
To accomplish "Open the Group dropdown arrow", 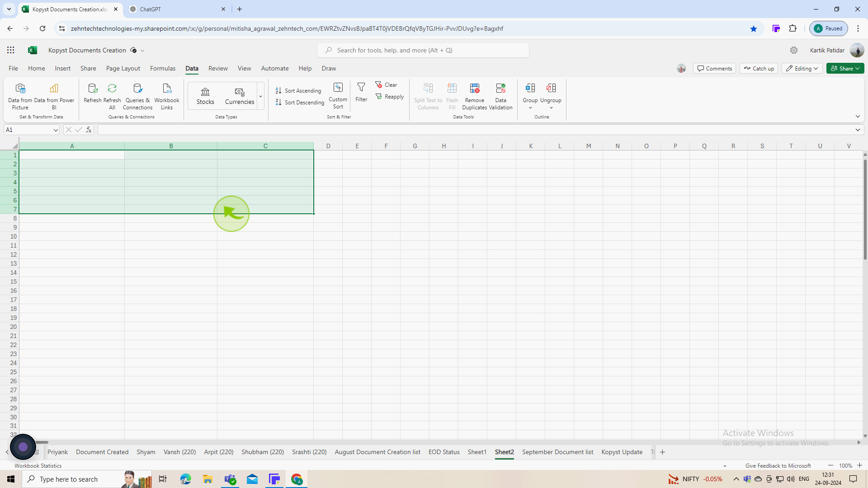I will pos(530,108).
